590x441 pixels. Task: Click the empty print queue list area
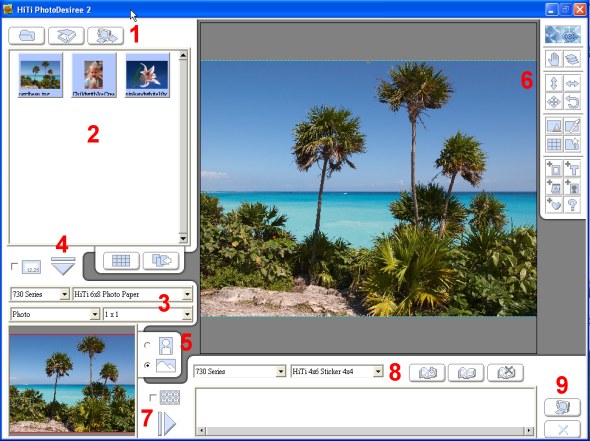(x=365, y=407)
